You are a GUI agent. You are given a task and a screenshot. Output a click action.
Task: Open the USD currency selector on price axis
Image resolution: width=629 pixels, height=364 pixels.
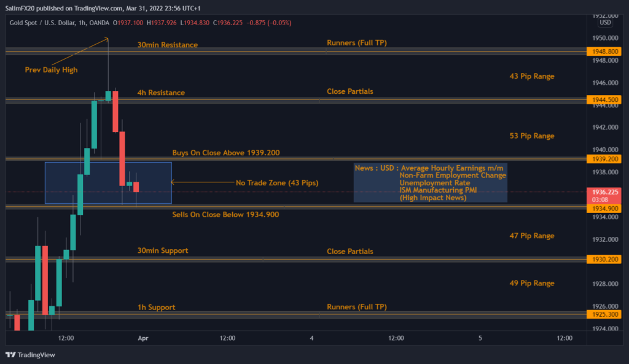click(x=604, y=23)
